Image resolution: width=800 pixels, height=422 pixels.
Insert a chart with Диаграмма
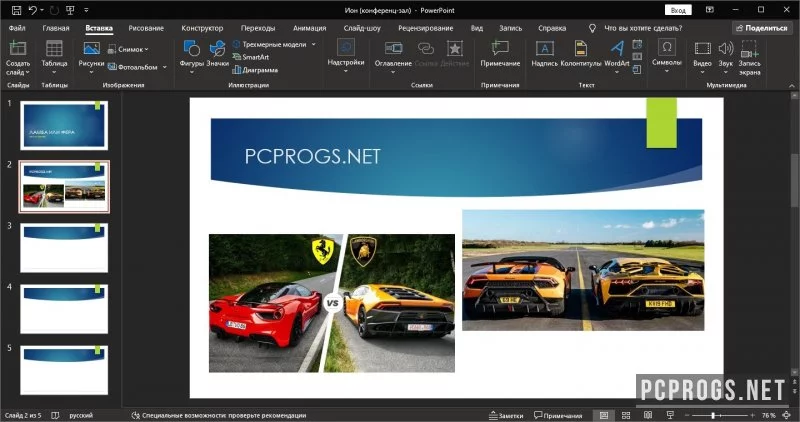click(x=255, y=70)
